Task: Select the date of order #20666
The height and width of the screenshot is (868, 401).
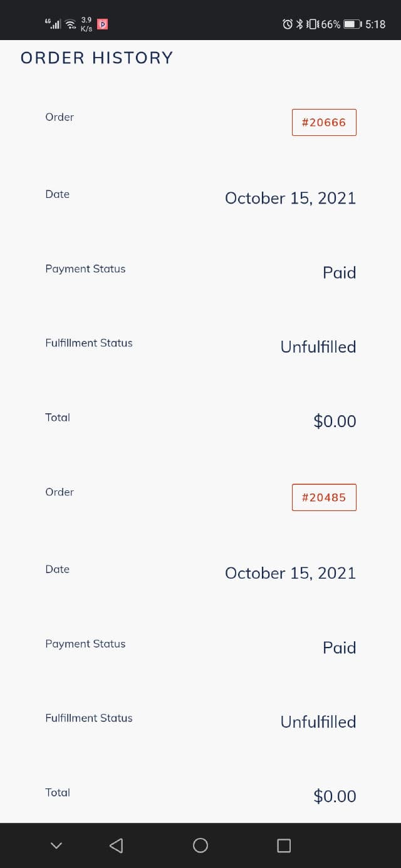Action: click(290, 198)
